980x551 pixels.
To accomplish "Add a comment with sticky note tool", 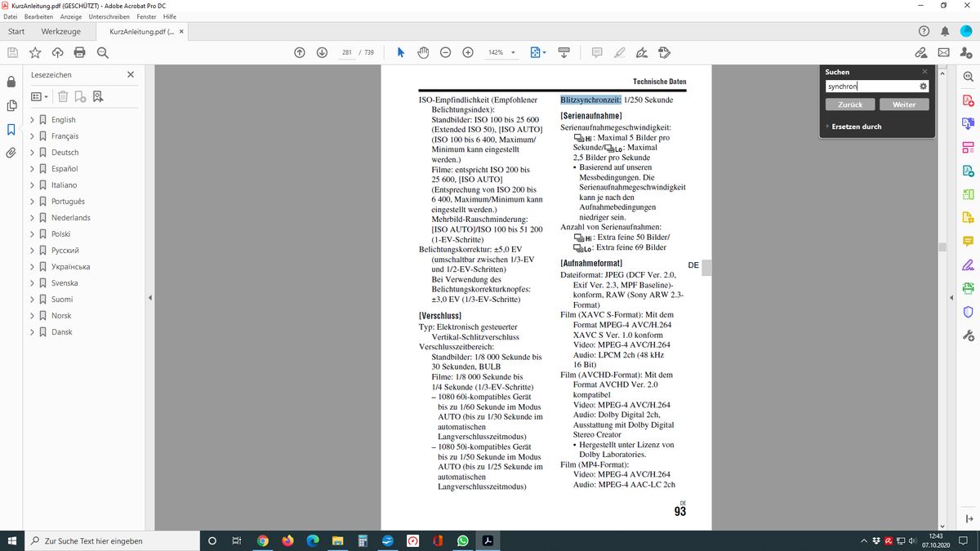I will (597, 52).
